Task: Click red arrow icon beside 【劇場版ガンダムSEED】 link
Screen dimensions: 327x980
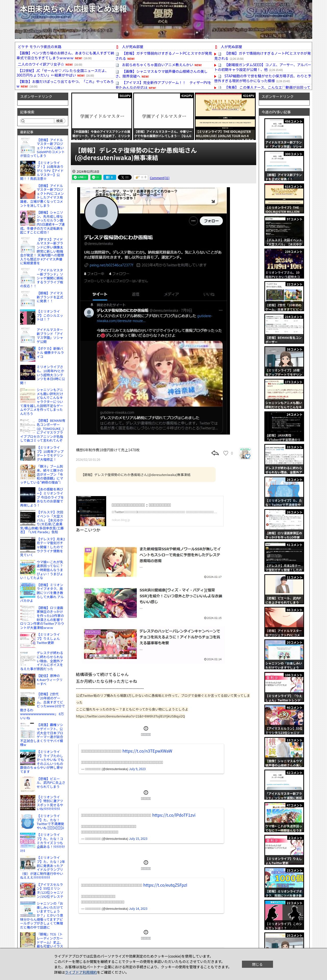Action: 215,65
